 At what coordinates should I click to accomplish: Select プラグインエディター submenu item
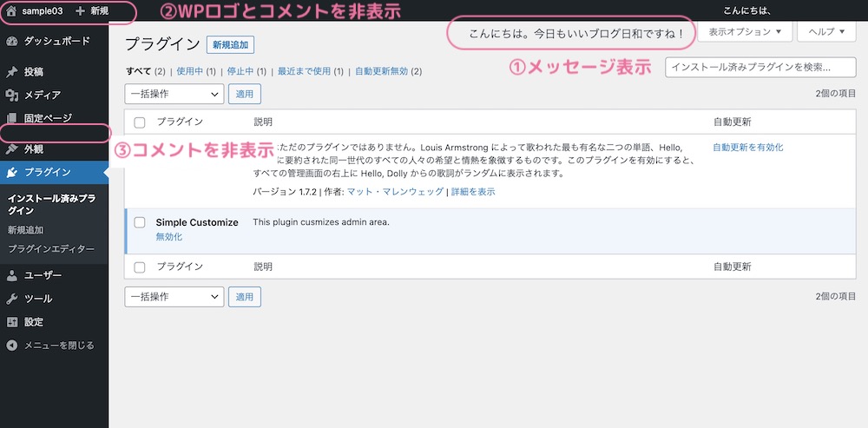tap(51, 249)
